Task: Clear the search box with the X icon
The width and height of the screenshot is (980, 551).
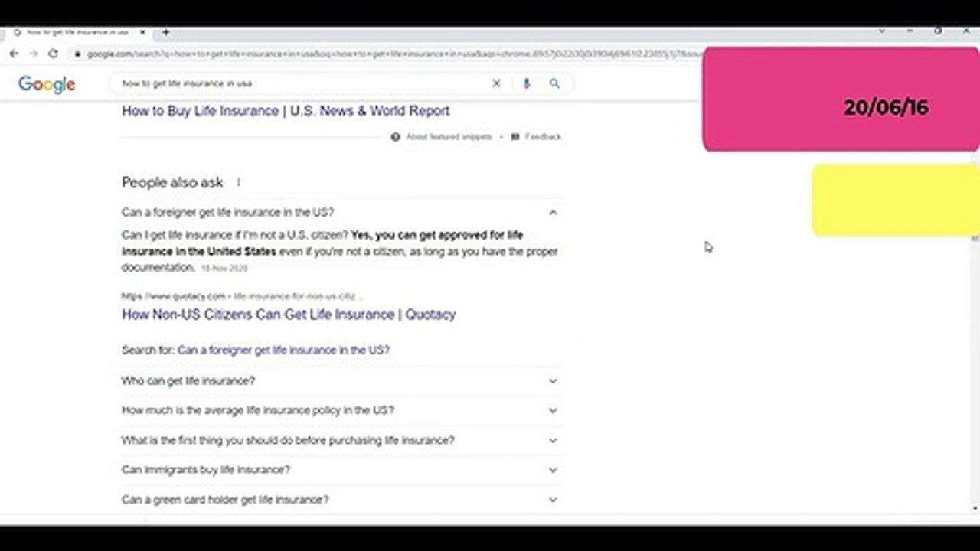Action: pos(496,83)
